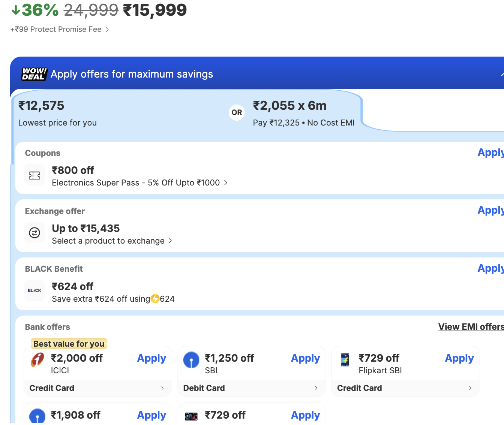This screenshot has height=425, width=504.
Task: Click the Flipkart SBI card icon
Action: (x=345, y=360)
